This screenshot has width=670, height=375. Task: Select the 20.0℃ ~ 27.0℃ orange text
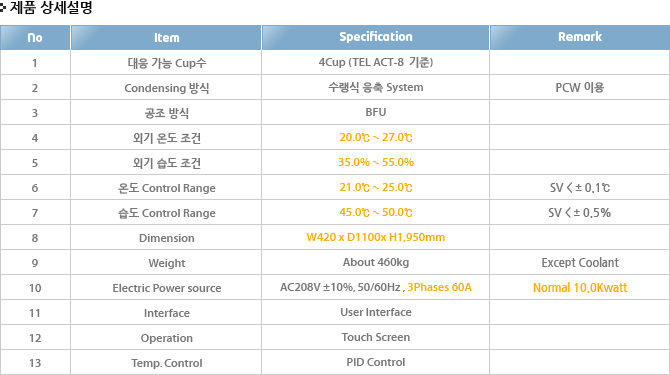pos(376,138)
